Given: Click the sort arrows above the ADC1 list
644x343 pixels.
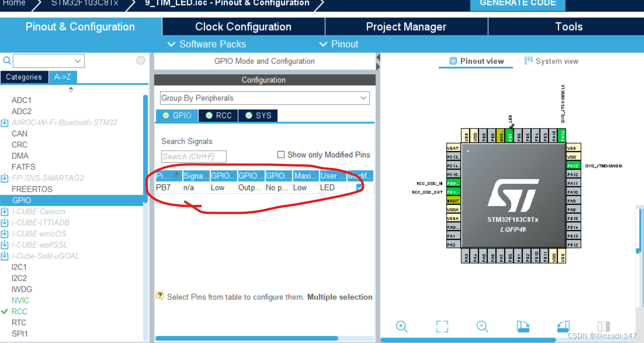Looking at the screenshot, I should tap(71, 89).
